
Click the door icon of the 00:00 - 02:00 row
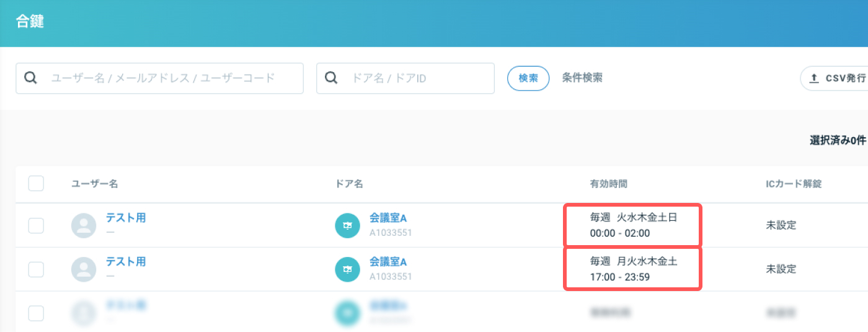348,225
